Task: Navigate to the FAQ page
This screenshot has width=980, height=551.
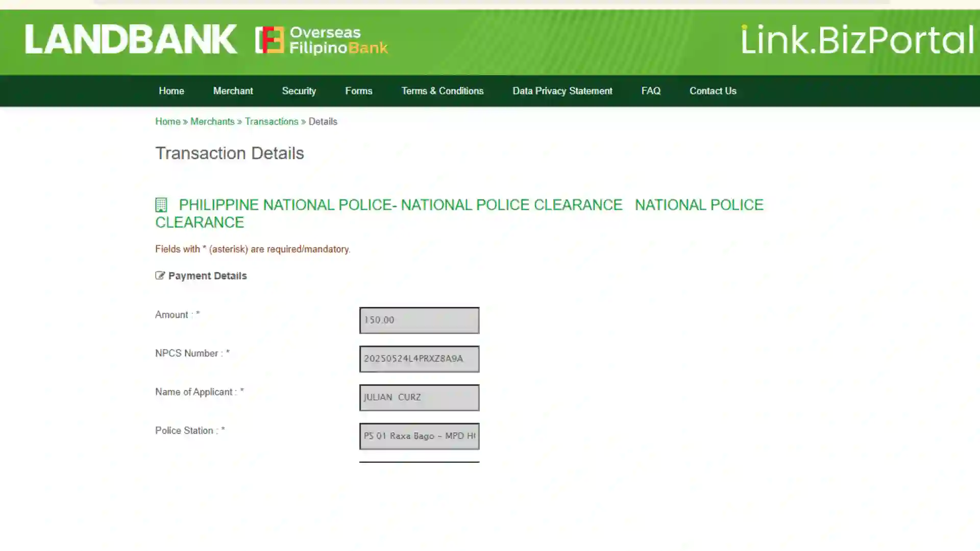Action: click(x=650, y=91)
